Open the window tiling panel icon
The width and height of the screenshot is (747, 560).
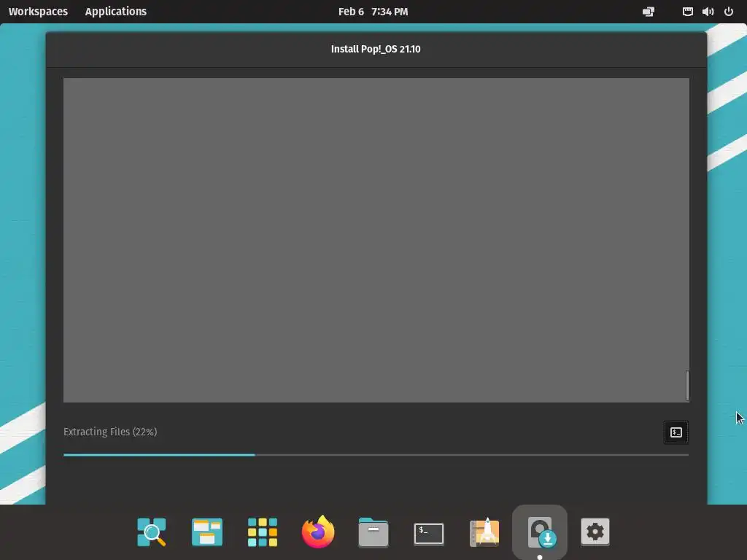(x=649, y=12)
